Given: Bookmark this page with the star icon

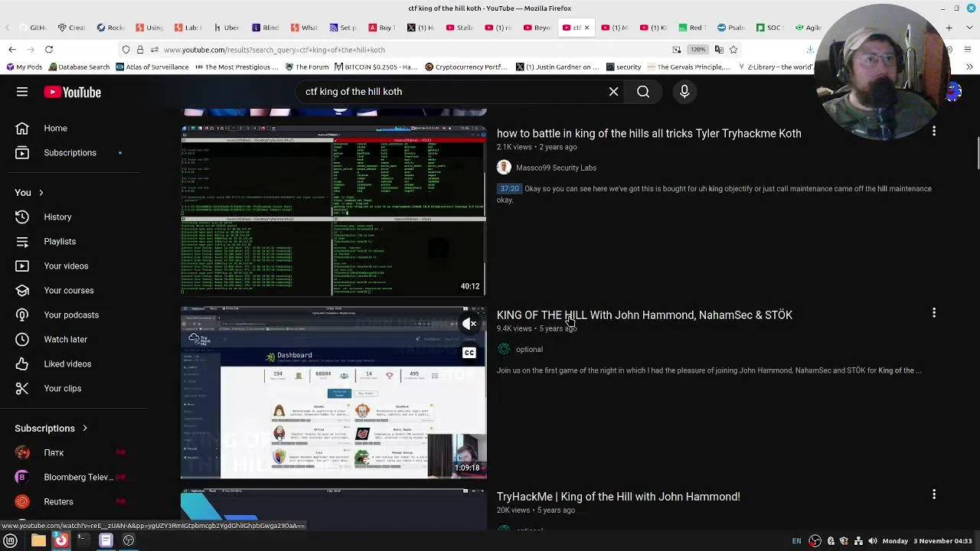Looking at the screenshot, I should (733, 50).
